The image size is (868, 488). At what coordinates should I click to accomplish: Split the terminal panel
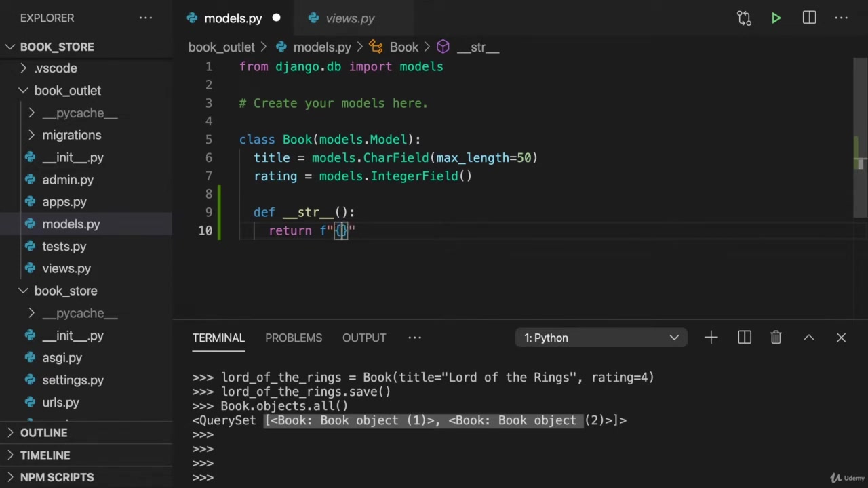coord(744,338)
